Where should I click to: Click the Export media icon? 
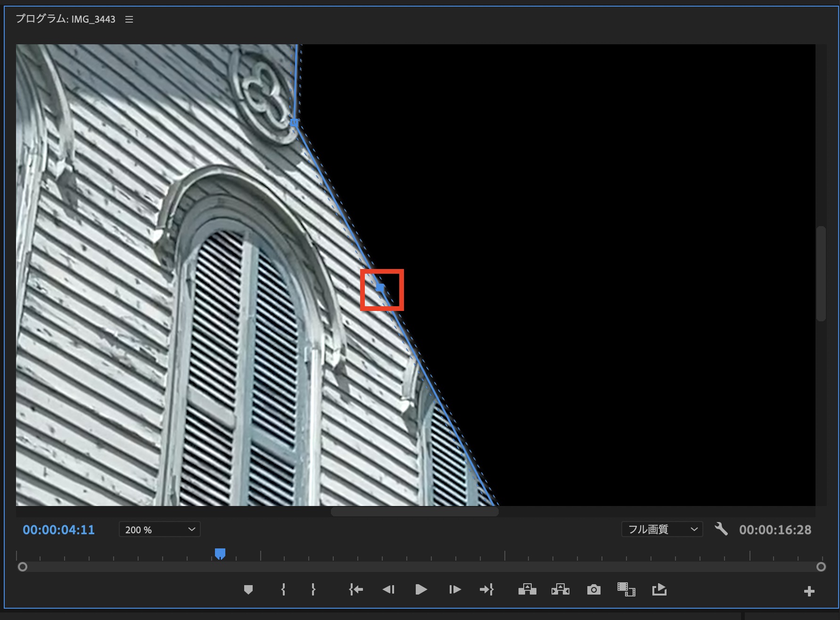point(659,589)
